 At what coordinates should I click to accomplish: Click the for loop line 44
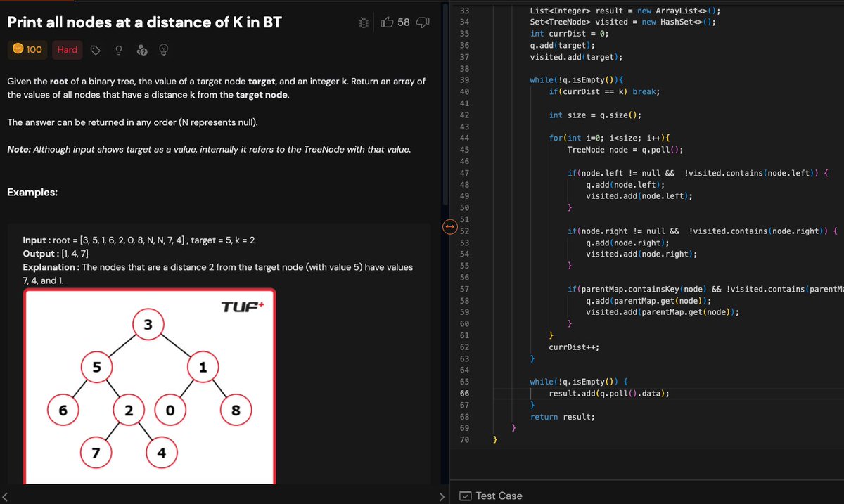[x=609, y=138]
